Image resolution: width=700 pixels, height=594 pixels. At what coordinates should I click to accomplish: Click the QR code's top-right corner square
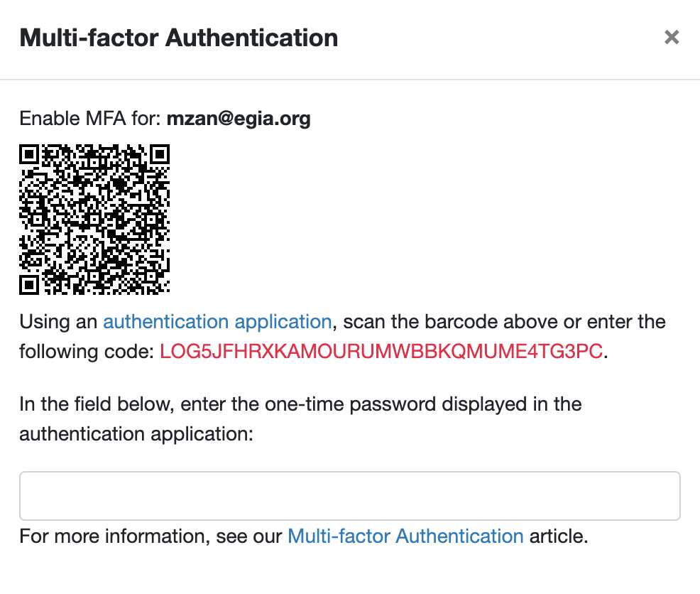click(160, 153)
